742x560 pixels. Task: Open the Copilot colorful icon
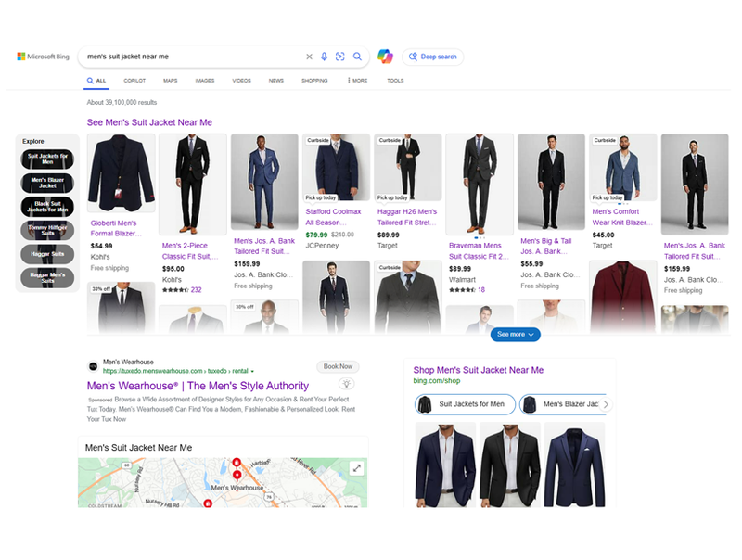(385, 57)
